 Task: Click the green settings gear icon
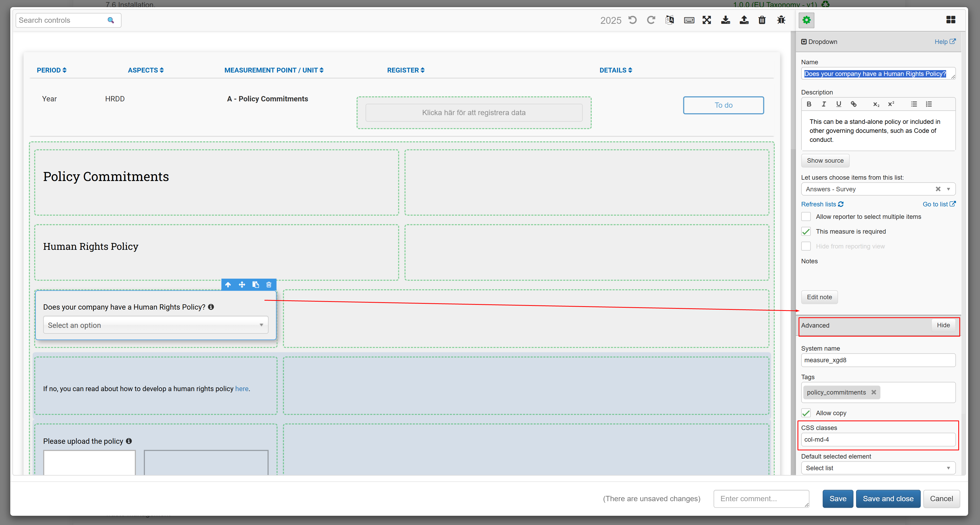[807, 20]
